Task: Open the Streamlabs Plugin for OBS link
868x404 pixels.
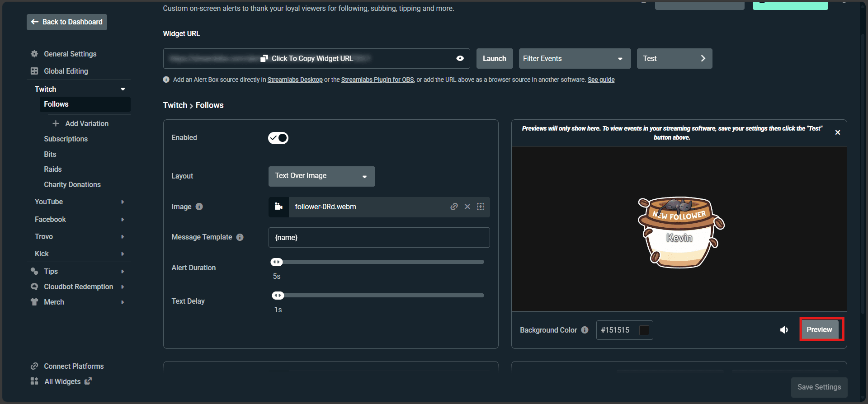Action: (377, 80)
